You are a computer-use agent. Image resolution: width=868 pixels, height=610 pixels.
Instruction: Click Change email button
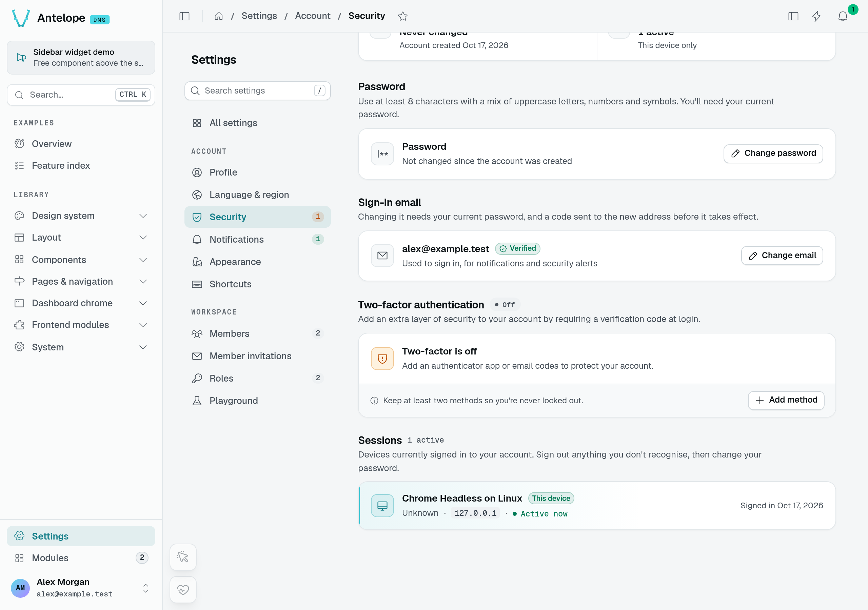[x=782, y=256]
